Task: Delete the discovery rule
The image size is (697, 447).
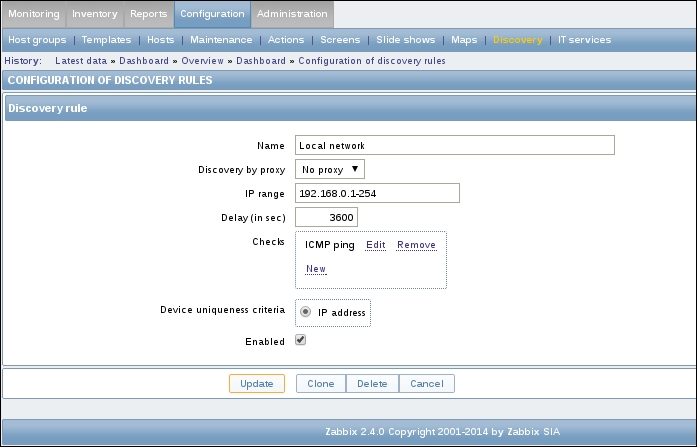Action: pos(372,383)
